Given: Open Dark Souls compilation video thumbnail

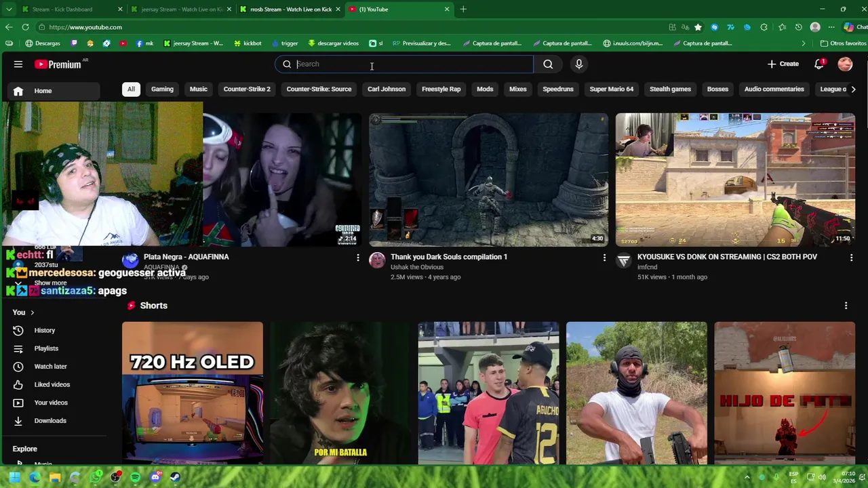Looking at the screenshot, I should [488, 180].
